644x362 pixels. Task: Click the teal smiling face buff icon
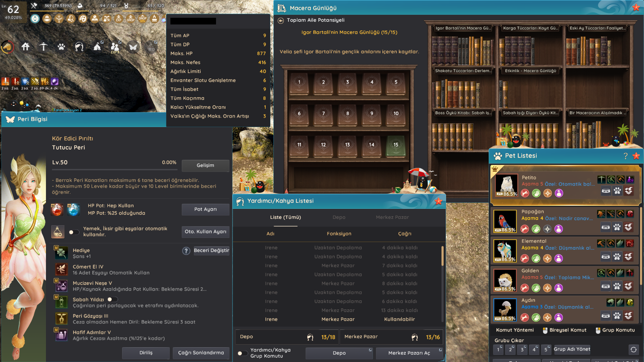pos(35,19)
